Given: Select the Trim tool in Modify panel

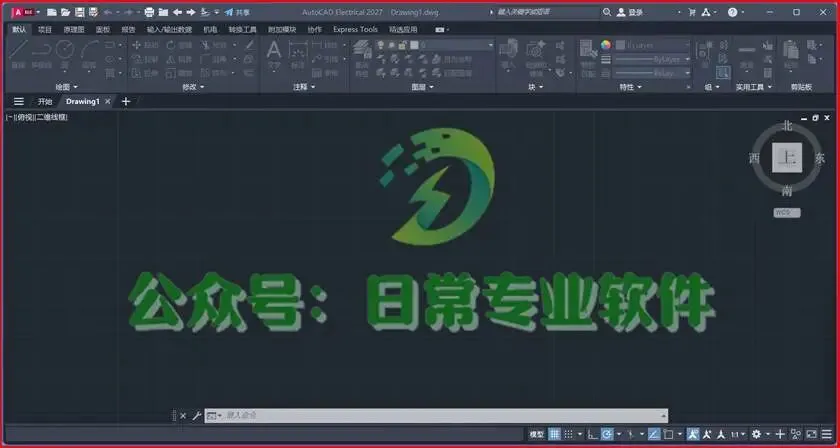Looking at the screenshot, I should click(214, 46).
